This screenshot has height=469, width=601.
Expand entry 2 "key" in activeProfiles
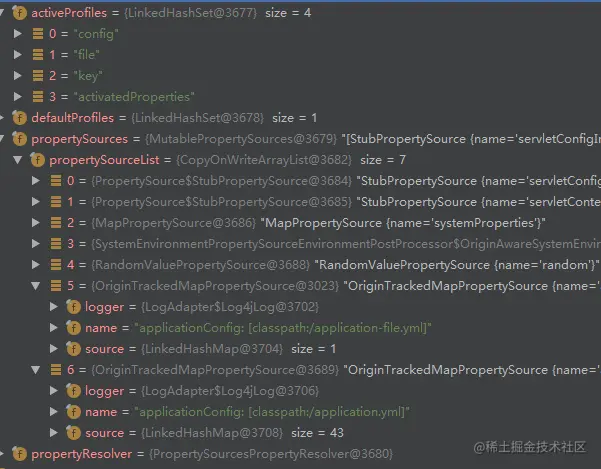pyautogui.click(x=18, y=76)
